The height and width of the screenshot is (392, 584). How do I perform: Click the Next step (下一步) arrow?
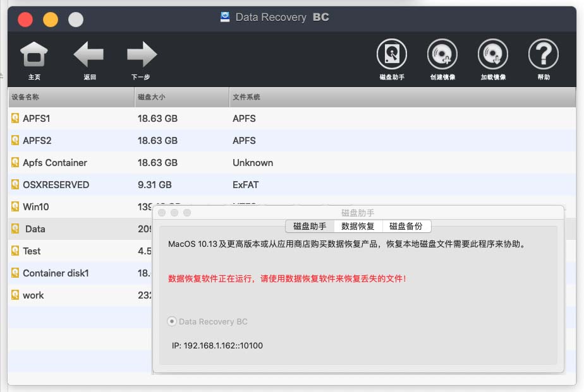141,60
